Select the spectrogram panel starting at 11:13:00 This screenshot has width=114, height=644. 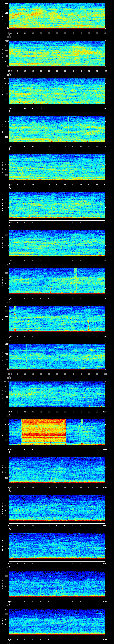[x=57, y=546]
